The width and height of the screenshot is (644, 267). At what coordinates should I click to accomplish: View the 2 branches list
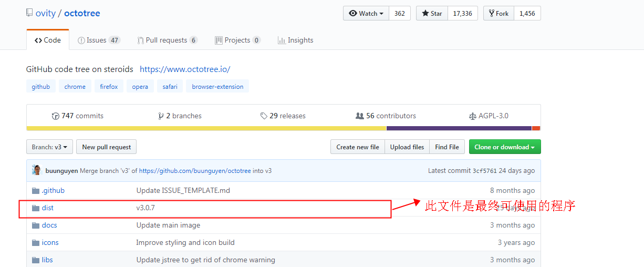point(180,116)
